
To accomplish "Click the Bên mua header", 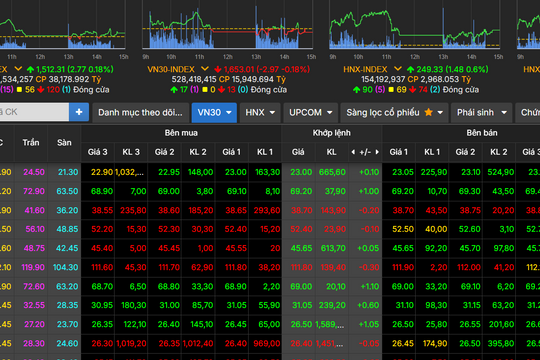I will click(x=181, y=133).
